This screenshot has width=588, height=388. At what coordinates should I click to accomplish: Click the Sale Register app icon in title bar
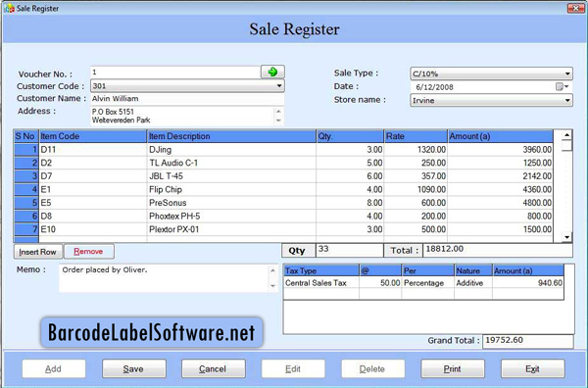(9, 8)
